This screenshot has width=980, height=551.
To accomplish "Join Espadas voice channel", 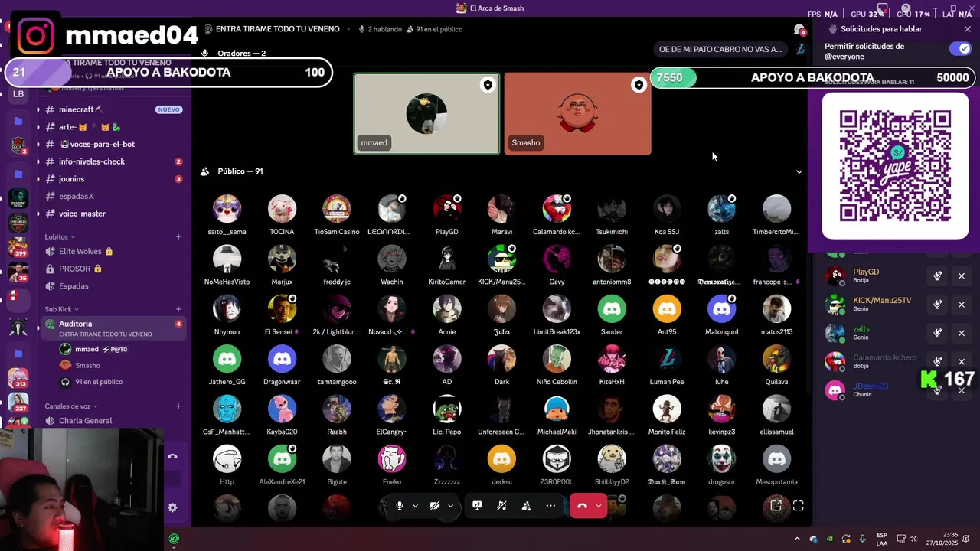I will tap(113, 285).
